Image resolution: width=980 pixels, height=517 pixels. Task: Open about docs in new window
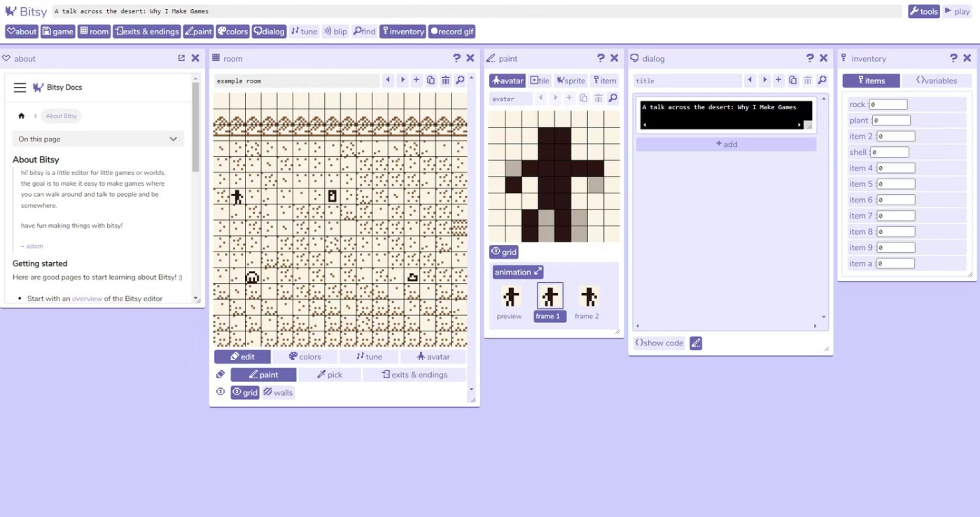pos(181,58)
